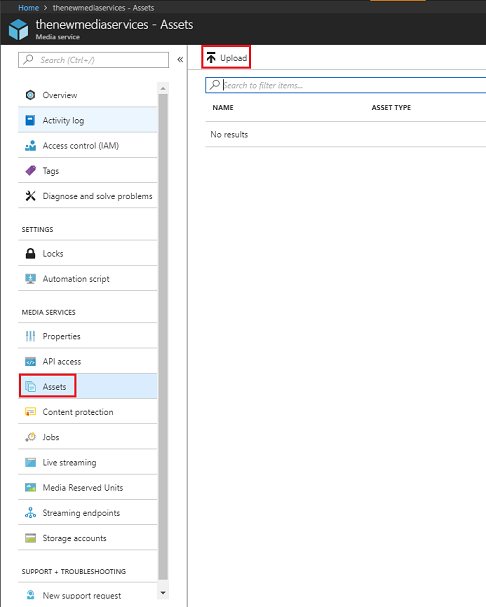Open Content protection

[x=88, y=412]
